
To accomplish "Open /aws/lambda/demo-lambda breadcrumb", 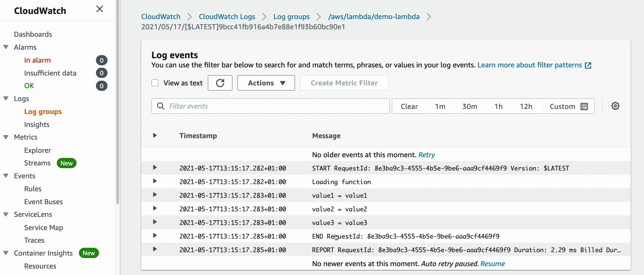I will 374,17.
